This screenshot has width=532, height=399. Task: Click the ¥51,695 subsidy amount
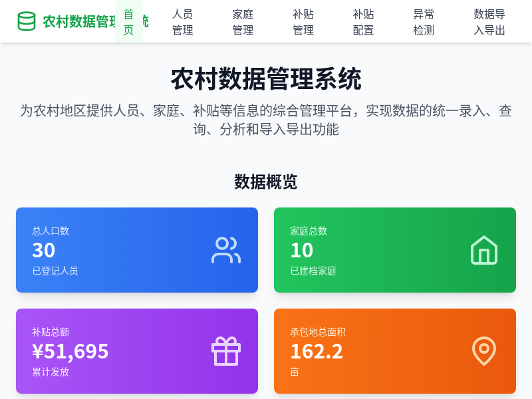pos(70,352)
